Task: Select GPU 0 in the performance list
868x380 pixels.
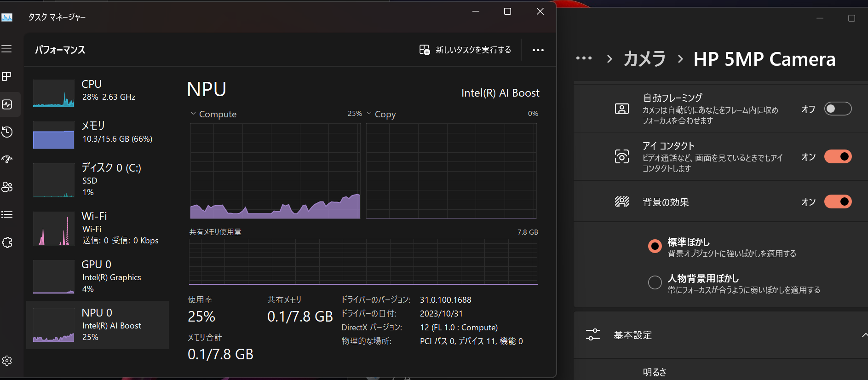Action: click(98, 276)
